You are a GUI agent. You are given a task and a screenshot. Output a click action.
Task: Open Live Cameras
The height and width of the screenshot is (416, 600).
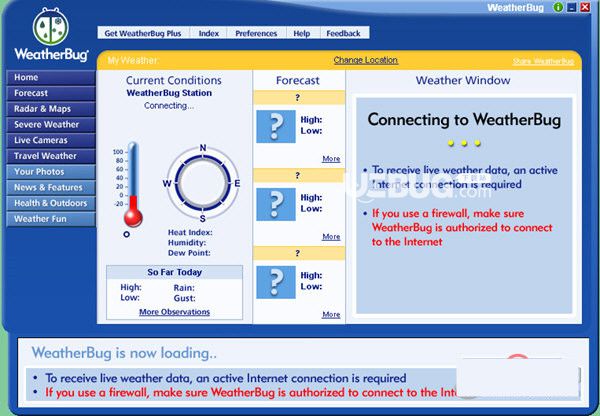click(51, 140)
